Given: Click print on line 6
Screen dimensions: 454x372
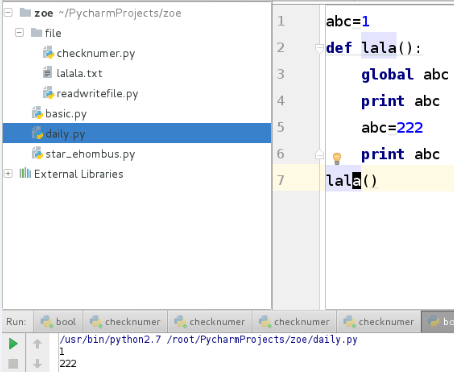Looking at the screenshot, I should click(383, 154).
